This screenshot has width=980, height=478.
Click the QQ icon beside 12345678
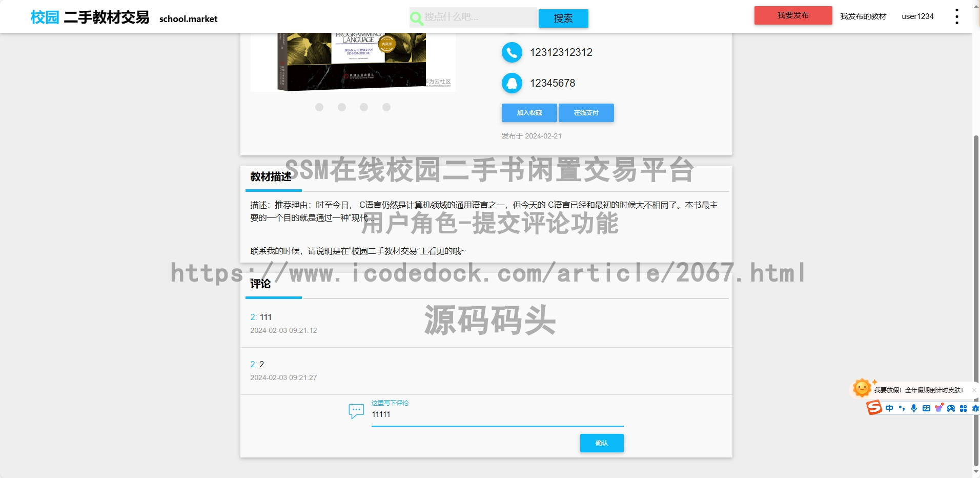[512, 83]
